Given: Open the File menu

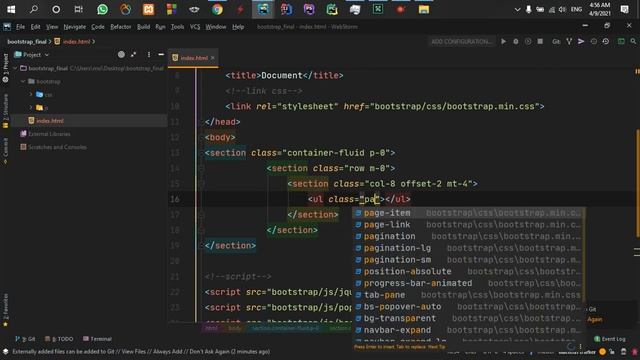Looking at the screenshot, I should (x=20, y=27).
